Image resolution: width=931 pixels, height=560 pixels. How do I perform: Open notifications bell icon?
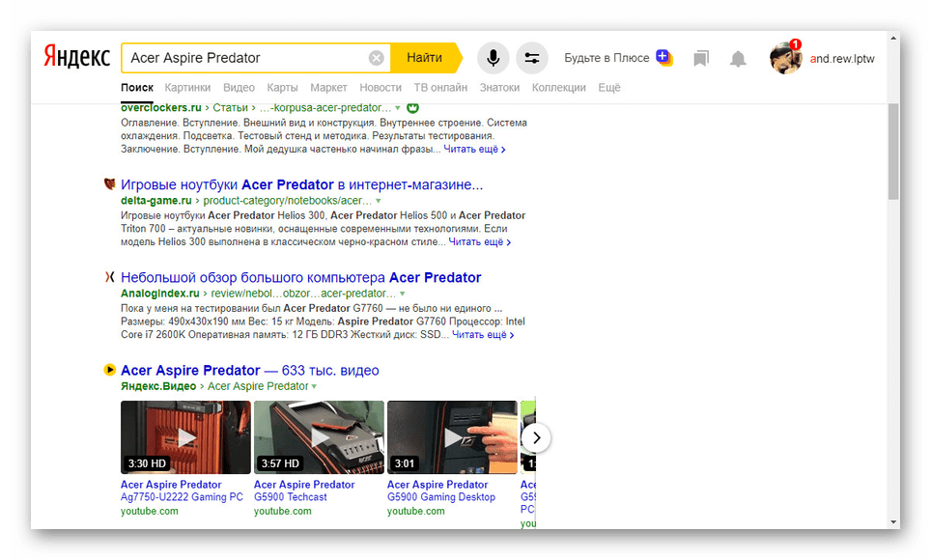point(738,59)
